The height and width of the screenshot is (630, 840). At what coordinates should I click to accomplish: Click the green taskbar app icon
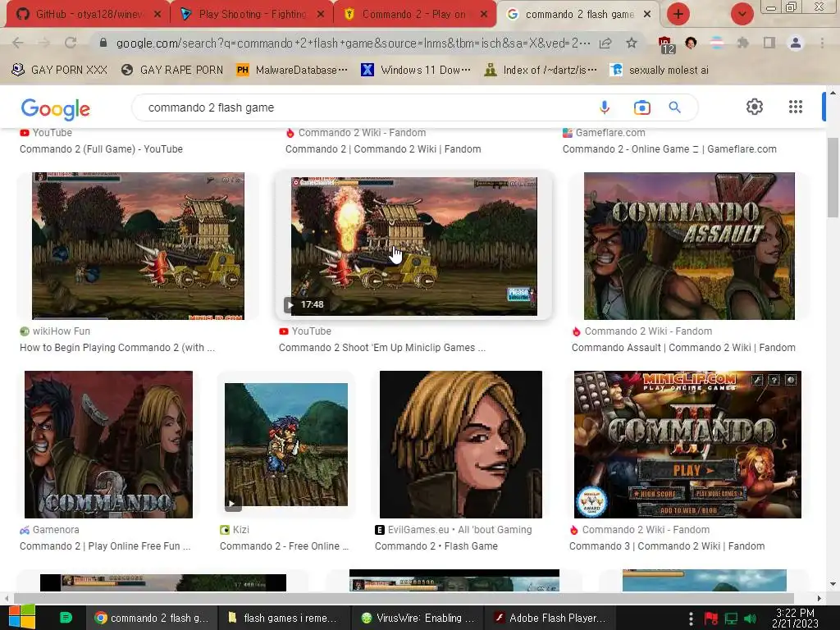[x=66, y=618]
